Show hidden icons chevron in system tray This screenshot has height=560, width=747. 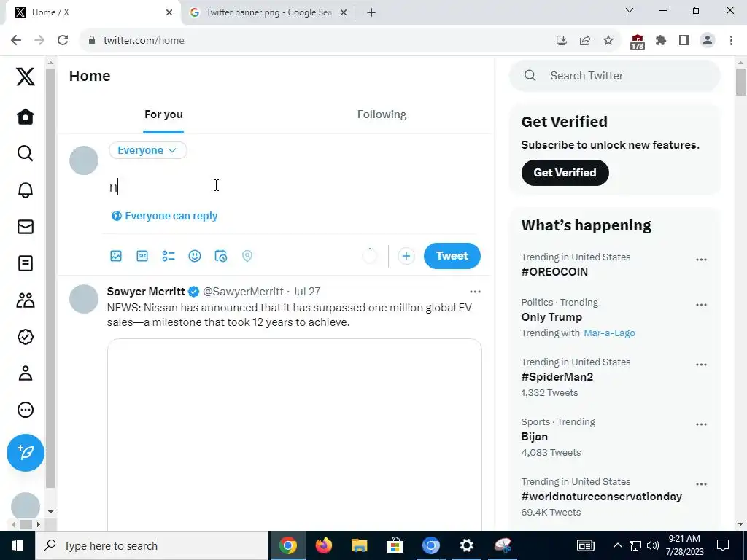pyautogui.click(x=617, y=545)
